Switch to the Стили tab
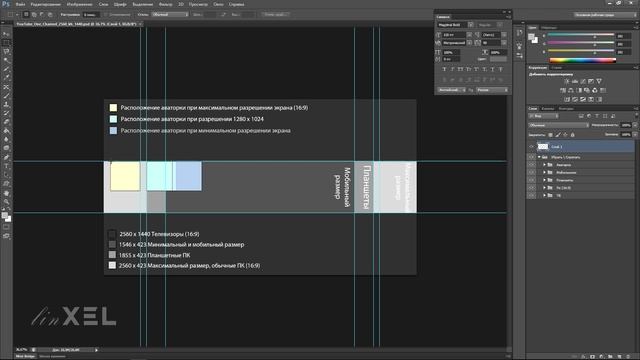Viewport: 640px width, 360px height. 556,68
